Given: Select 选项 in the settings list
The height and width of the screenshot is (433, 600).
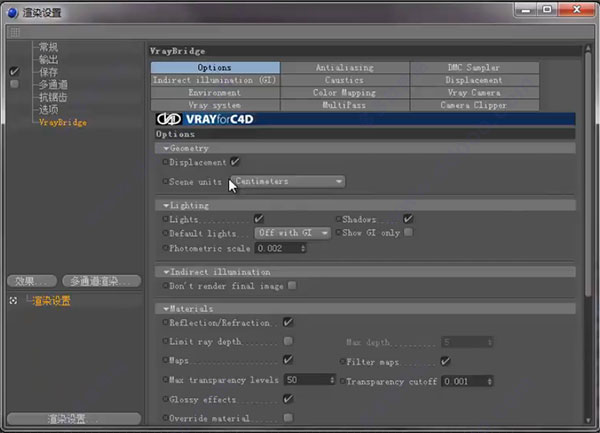Looking at the screenshot, I should (49, 110).
